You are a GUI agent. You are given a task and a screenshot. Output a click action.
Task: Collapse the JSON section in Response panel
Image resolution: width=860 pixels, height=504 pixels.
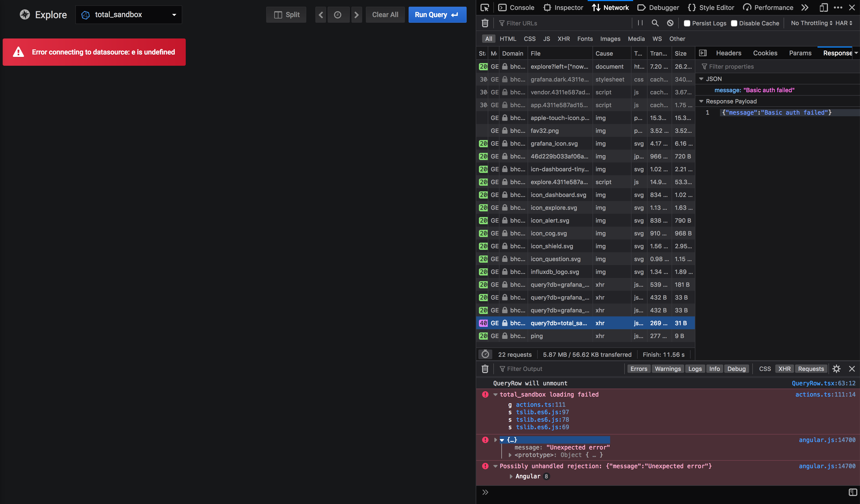(702, 79)
